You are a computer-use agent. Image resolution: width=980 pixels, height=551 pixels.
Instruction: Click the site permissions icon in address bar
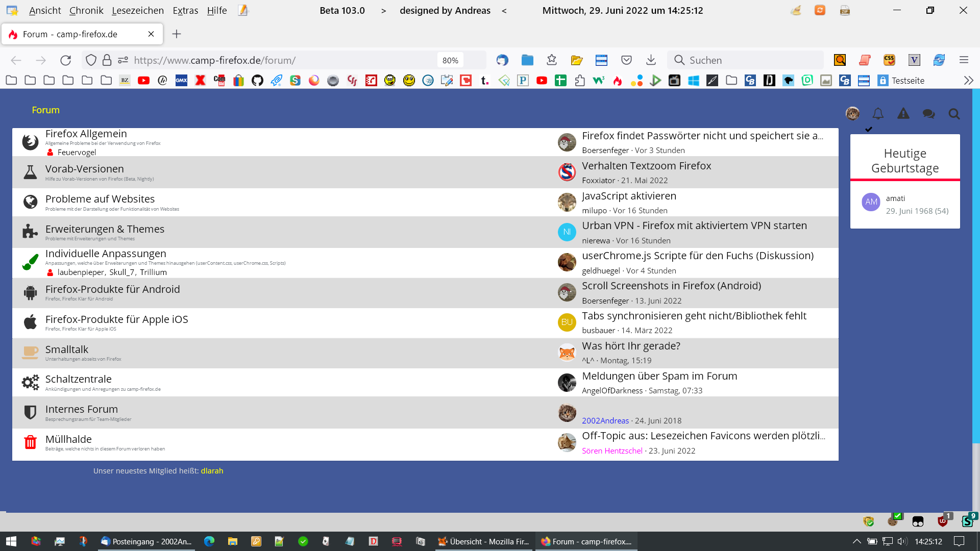pyautogui.click(x=123, y=60)
